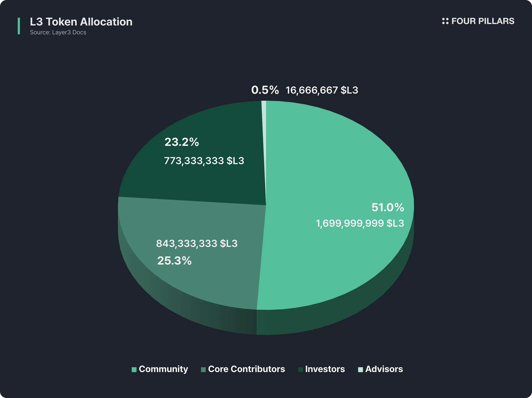The width and height of the screenshot is (532, 398).
Task: Click the Core Contributors legend color square
Action: tap(203, 370)
